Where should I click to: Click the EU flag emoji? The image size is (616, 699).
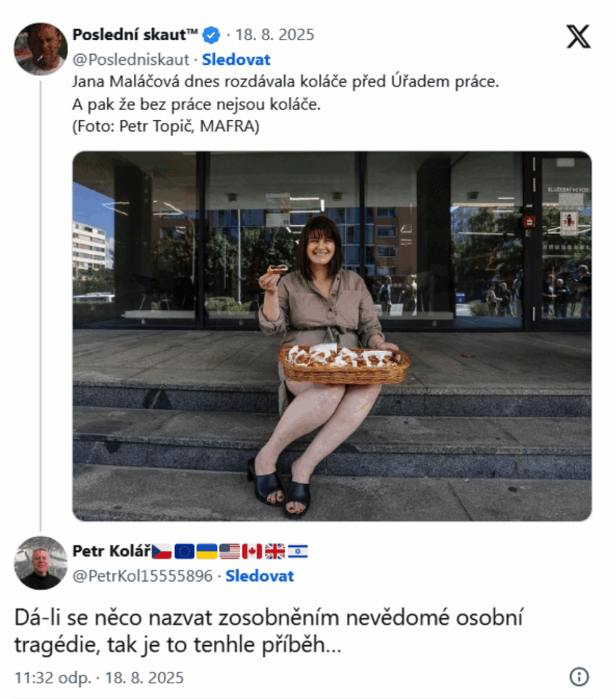pos(184,552)
